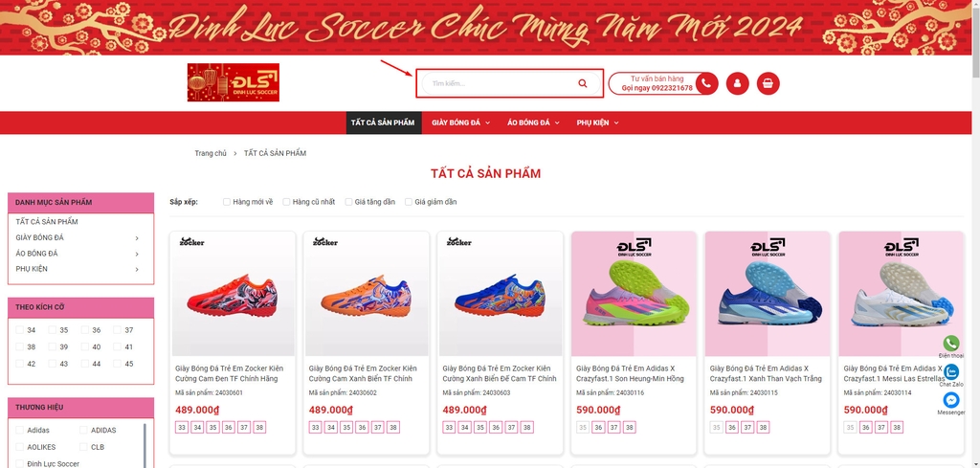This screenshot has width=980, height=468.
Task: Select the TẤT CẢ SẢN PHẨM nav tab
Action: coord(384,123)
